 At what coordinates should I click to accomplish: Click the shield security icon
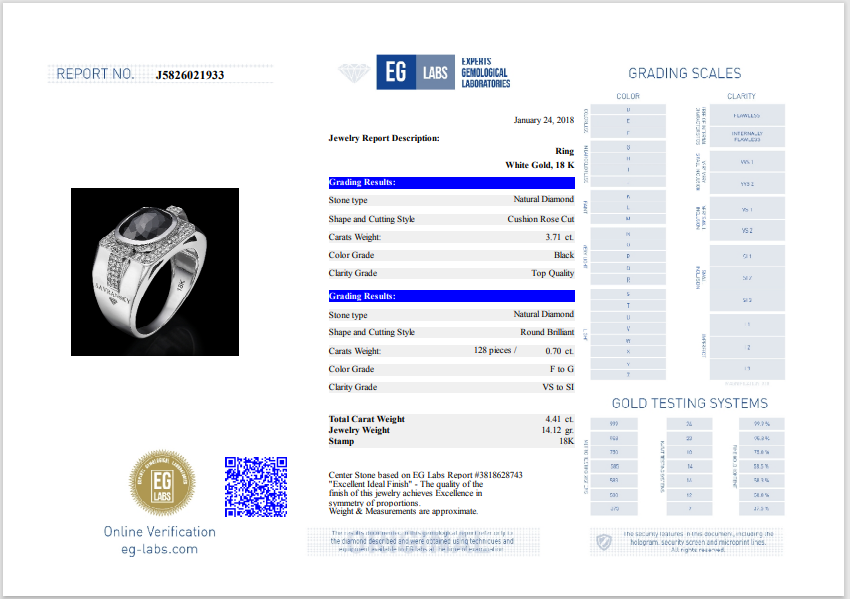(x=604, y=542)
